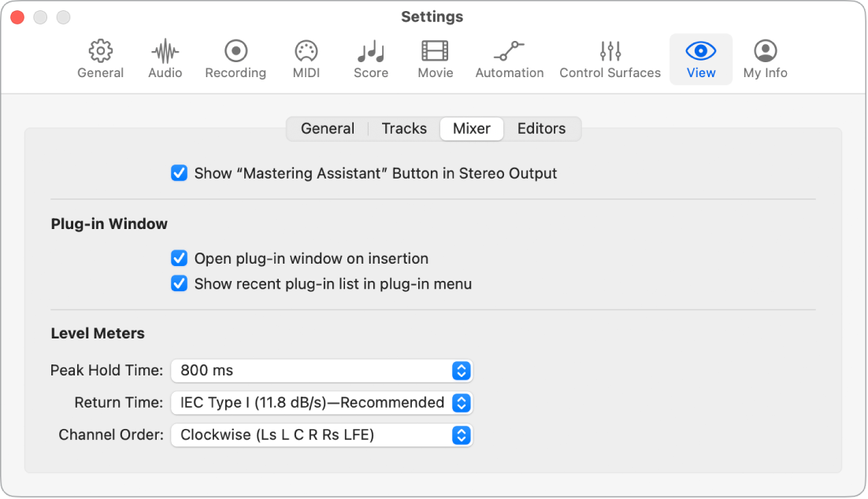Disable Show Mastering Assistant Button in Stereo Output

(179, 173)
